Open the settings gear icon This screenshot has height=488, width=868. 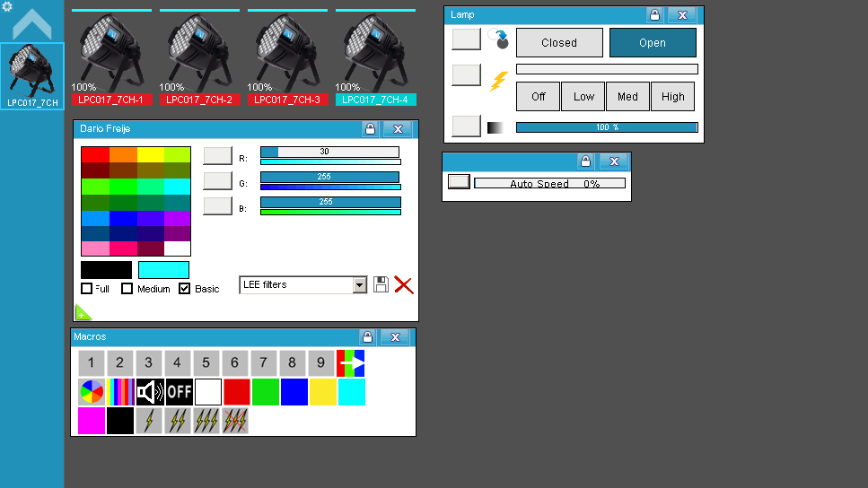(x=7, y=6)
